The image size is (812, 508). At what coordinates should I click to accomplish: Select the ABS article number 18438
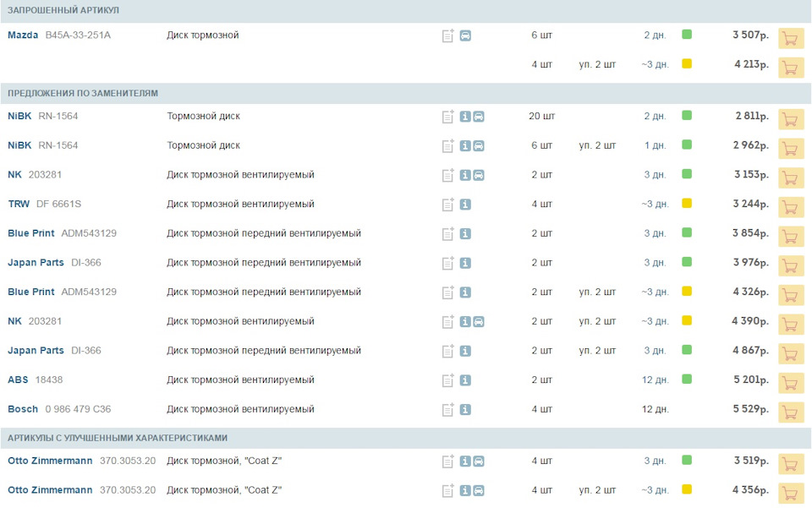pos(49,380)
